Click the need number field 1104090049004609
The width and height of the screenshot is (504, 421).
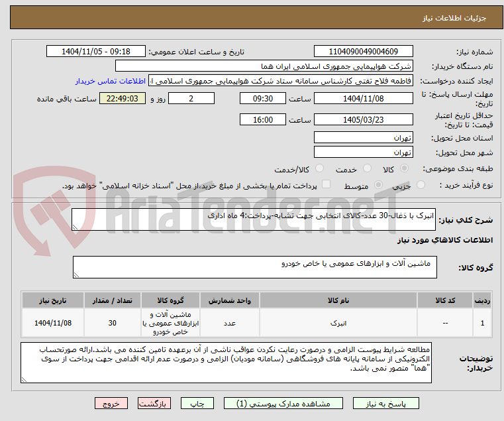pyautogui.click(x=363, y=51)
